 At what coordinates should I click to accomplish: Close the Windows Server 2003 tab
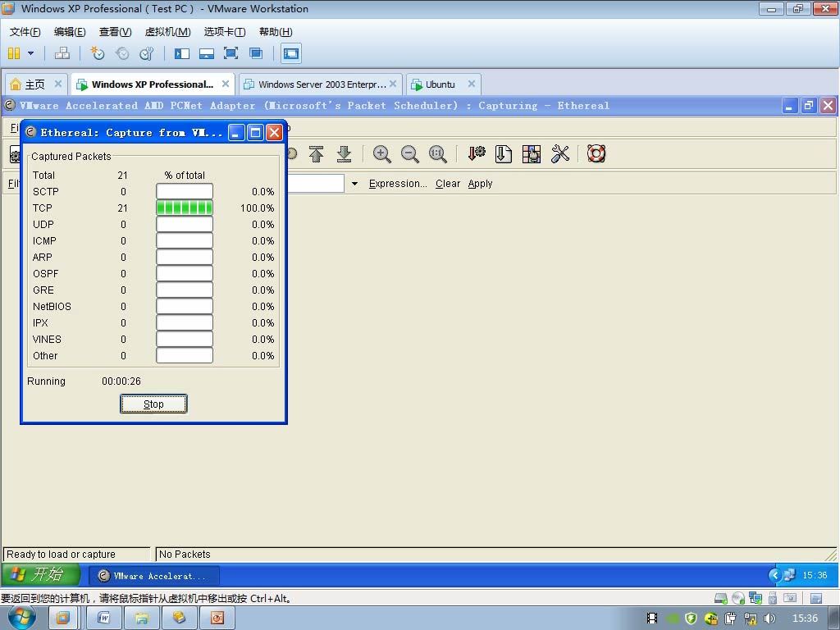(x=393, y=84)
